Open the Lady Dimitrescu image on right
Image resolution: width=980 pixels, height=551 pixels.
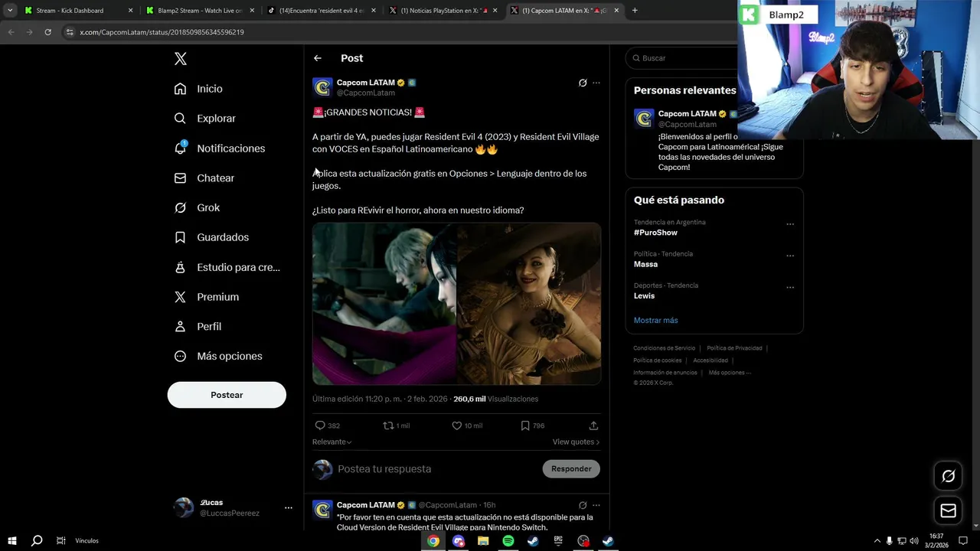tap(529, 304)
